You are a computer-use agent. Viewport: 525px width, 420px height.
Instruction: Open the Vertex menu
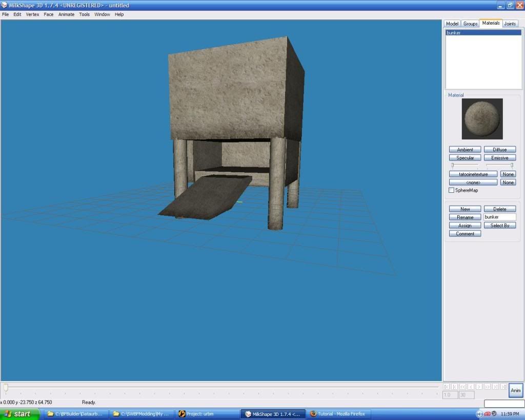pyautogui.click(x=32, y=14)
